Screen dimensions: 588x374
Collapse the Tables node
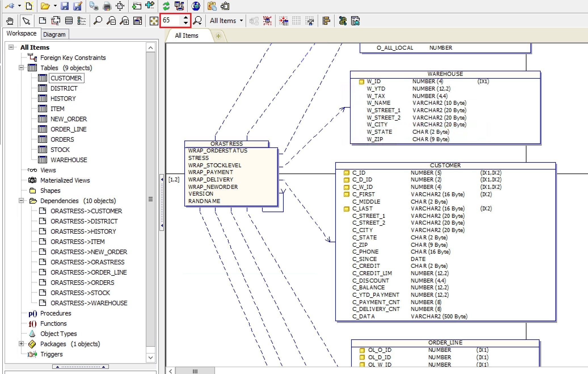point(21,68)
